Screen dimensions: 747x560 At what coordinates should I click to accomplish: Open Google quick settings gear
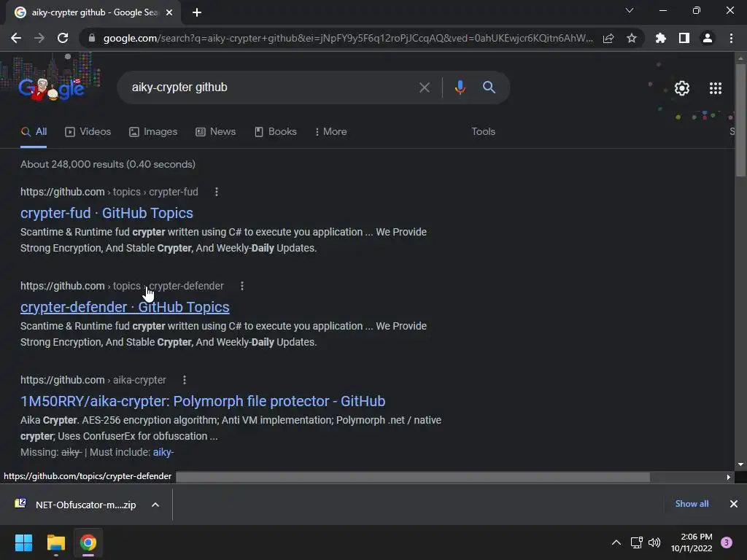click(x=682, y=88)
